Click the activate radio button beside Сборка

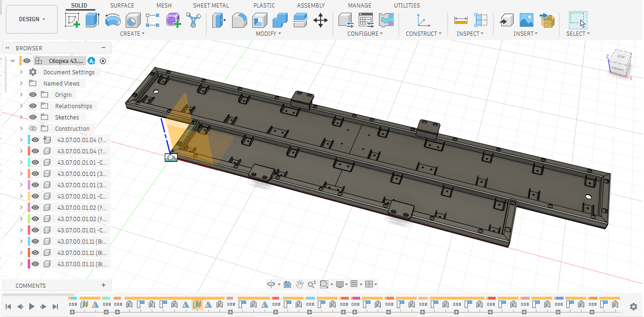point(103,61)
